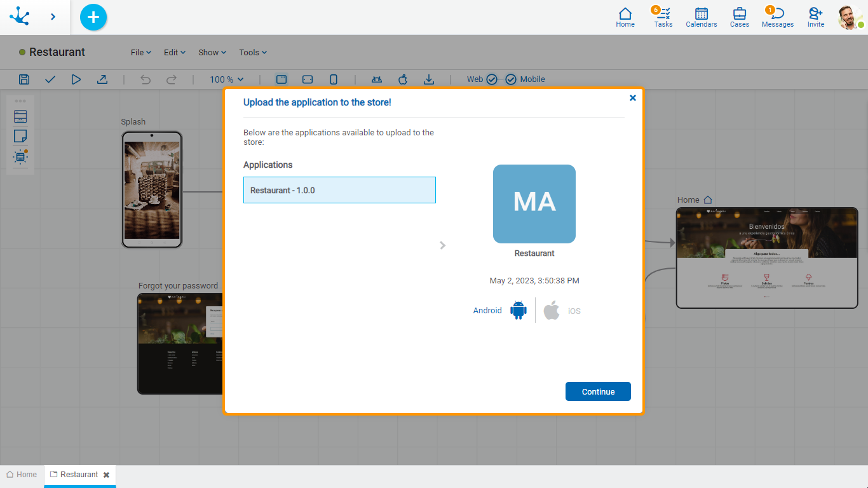
Task: Select the iOS Apple logo in dialog
Action: point(552,310)
